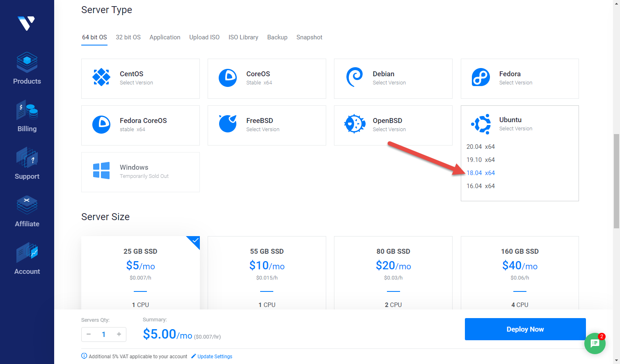Expand OpenBSD Select Version list
Image resolution: width=620 pixels, height=364 pixels.
[393, 125]
